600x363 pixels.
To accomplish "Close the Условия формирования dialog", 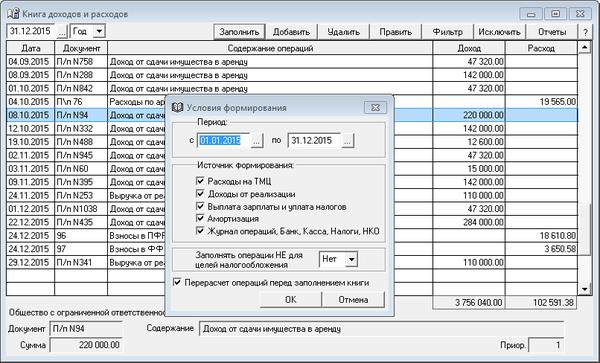I will click(375, 107).
